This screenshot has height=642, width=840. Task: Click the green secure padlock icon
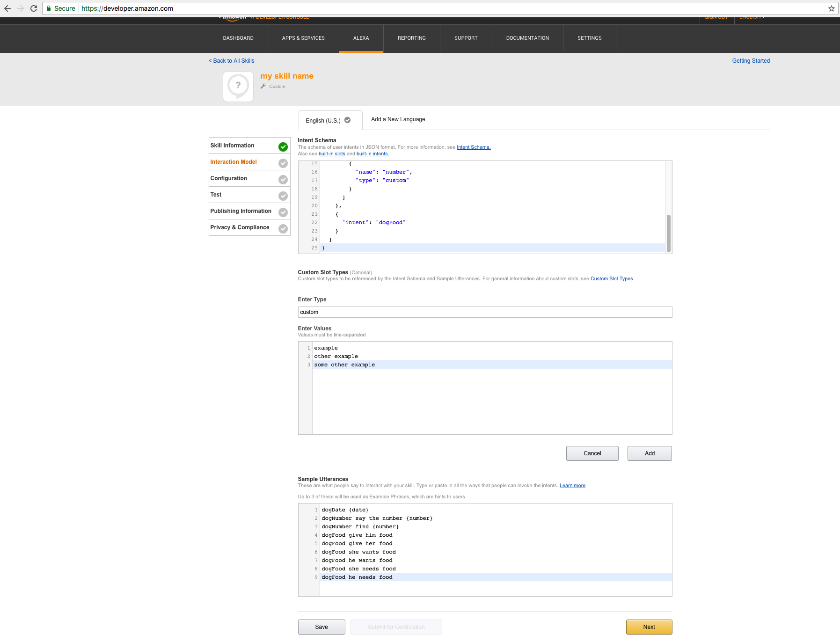[x=49, y=8]
